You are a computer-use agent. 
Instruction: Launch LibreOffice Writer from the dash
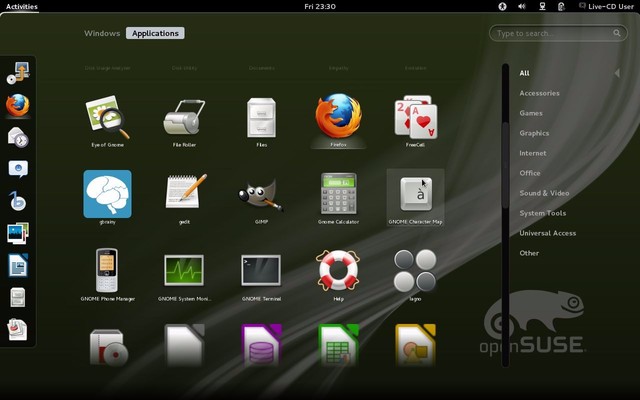click(x=18, y=265)
